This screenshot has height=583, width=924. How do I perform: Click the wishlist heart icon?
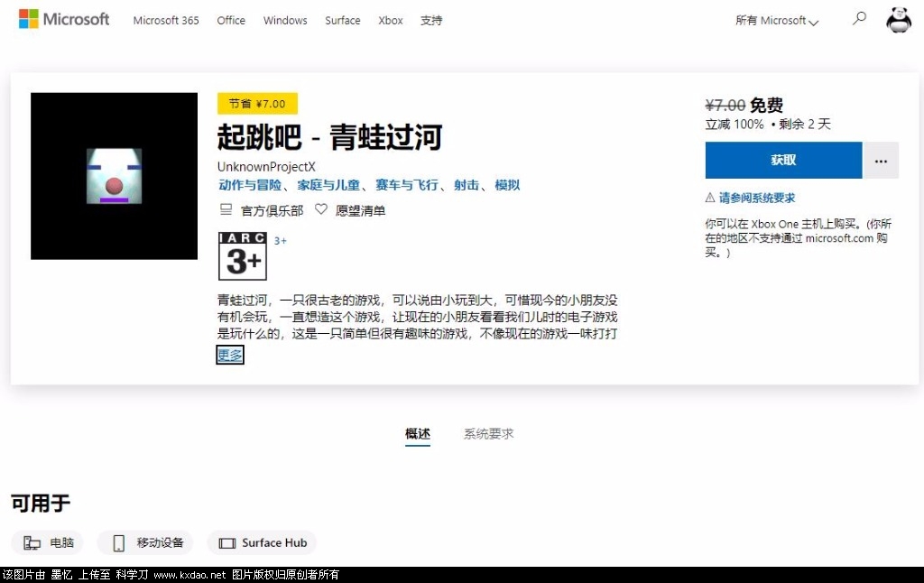click(320, 209)
